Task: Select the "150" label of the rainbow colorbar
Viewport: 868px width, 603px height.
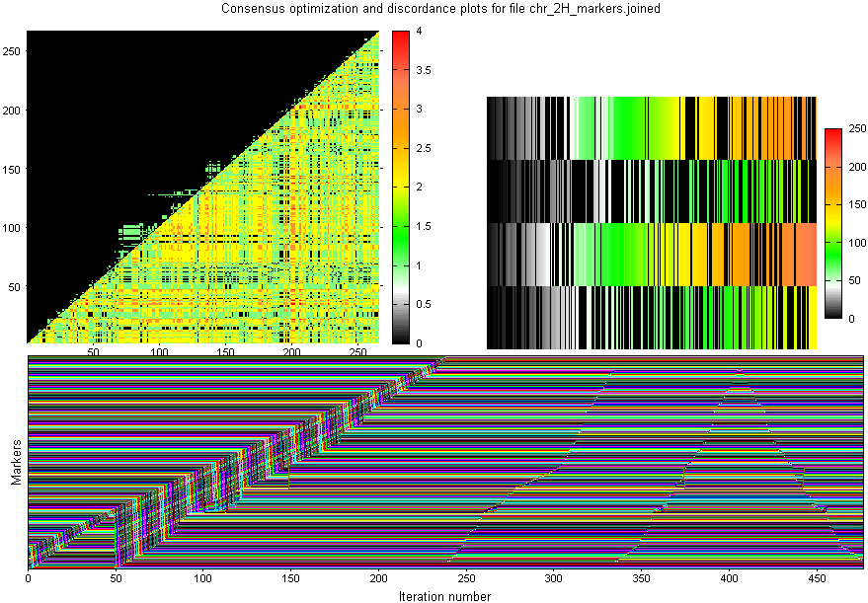Action: point(857,204)
